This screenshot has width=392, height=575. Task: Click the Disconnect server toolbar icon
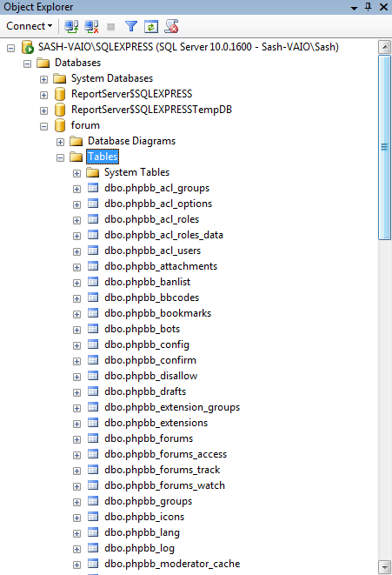91,26
